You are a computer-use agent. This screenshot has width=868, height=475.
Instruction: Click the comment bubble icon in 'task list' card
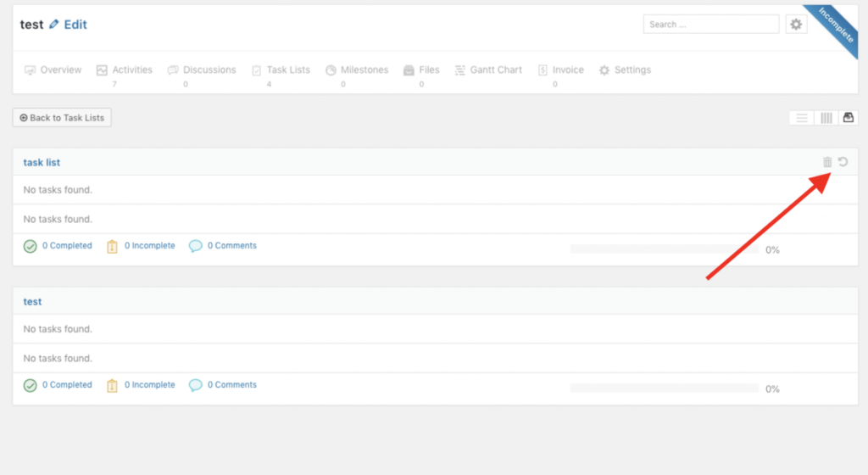click(x=196, y=246)
